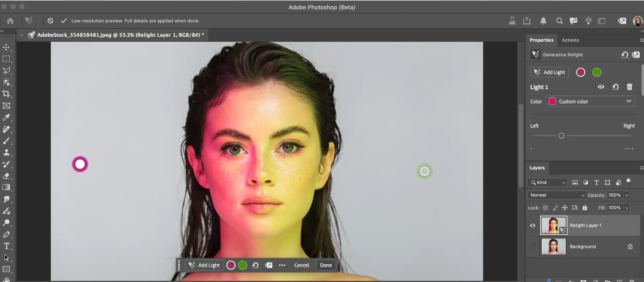Open the Discover lightbulb panel
Viewport: 644px width, 282px height.
(x=589, y=20)
